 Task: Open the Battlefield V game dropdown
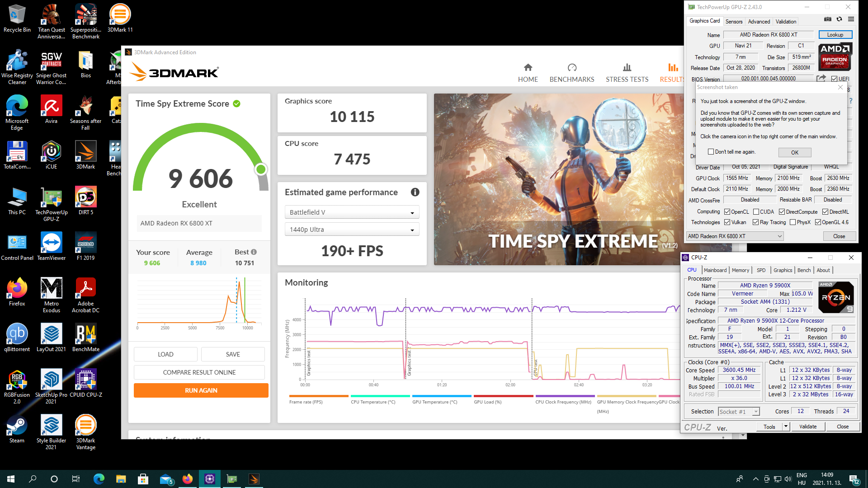coord(352,212)
